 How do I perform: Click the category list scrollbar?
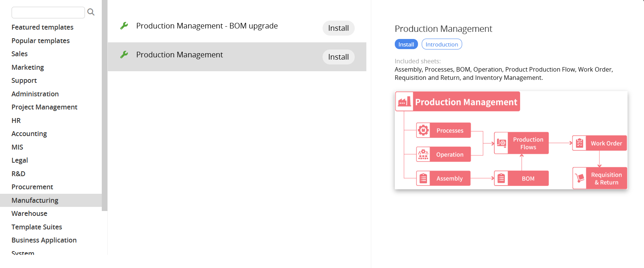pyautogui.click(x=104, y=105)
